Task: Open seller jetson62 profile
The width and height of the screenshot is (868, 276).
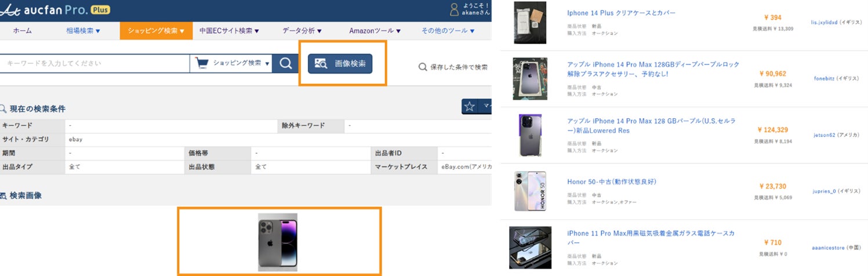Action: [x=825, y=135]
